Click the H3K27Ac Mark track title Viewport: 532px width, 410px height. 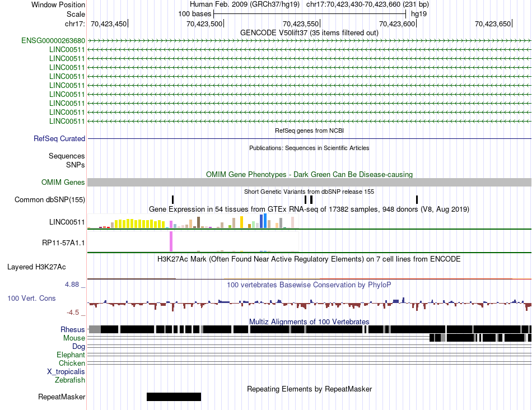(309, 259)
